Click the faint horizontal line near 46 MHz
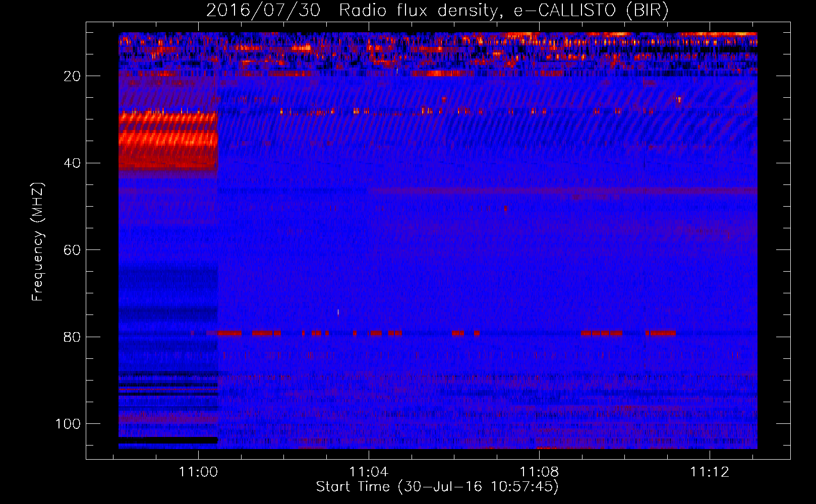 (562, 191)
